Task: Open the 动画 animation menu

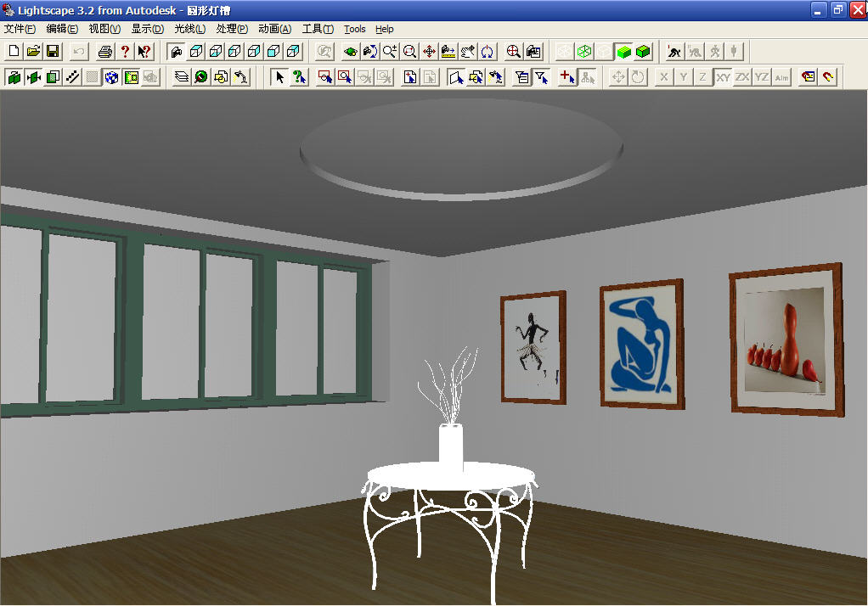Action: point(273,28)
